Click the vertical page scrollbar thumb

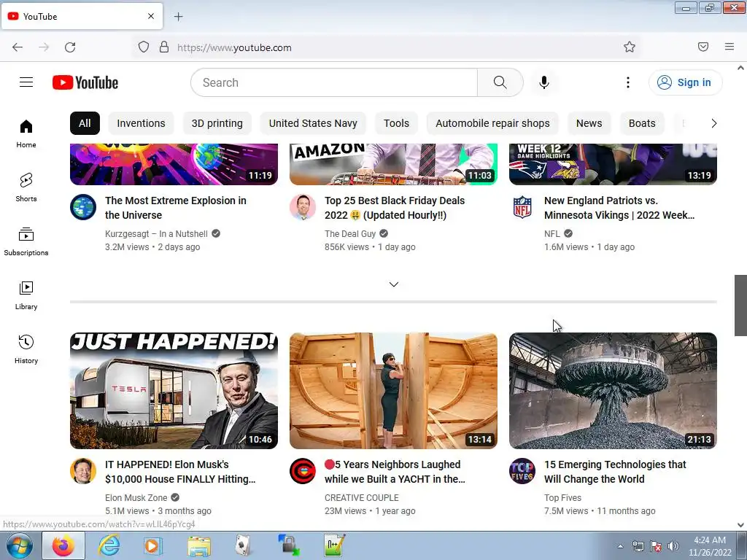[x=740, y=306]
